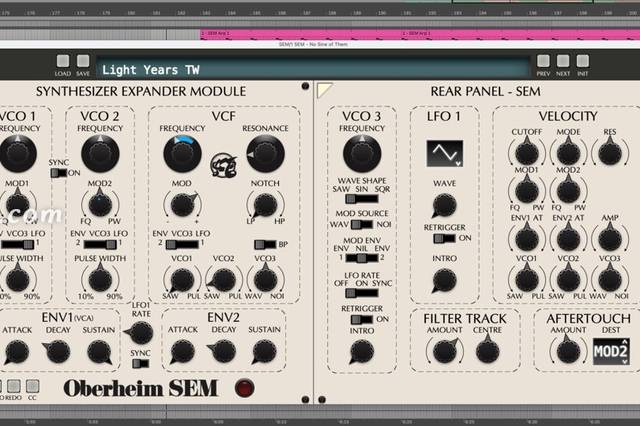
Task: Click the VCF cartoon logo icon
Action: [224, 165]
